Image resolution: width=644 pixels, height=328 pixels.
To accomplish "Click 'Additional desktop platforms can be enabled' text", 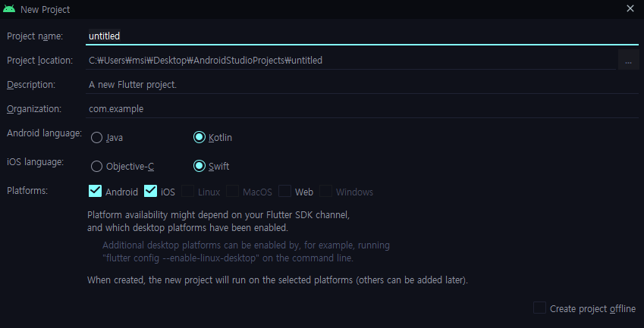I will click(x=246, y=245).
